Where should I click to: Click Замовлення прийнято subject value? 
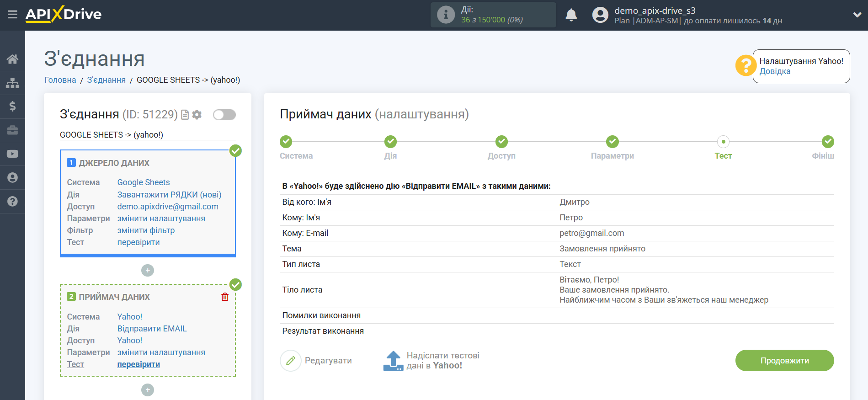point(602,249)
